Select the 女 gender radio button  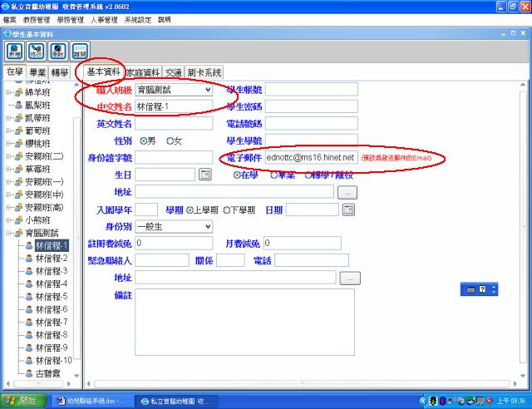coord(170,140)
